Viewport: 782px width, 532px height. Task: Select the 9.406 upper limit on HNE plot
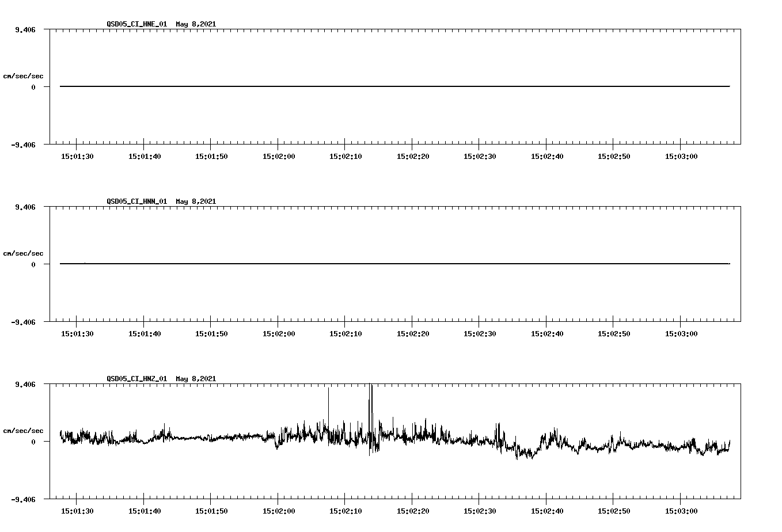(26, 28)
